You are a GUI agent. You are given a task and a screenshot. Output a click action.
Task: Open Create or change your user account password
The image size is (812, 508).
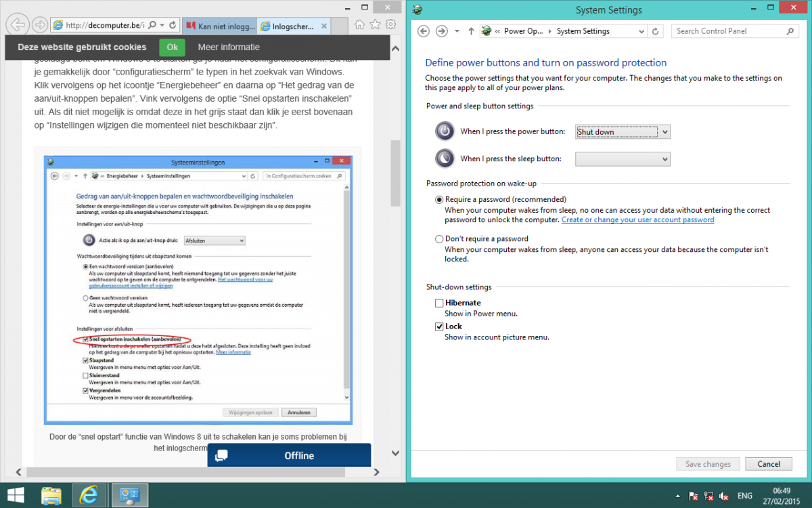coord(637,219)
